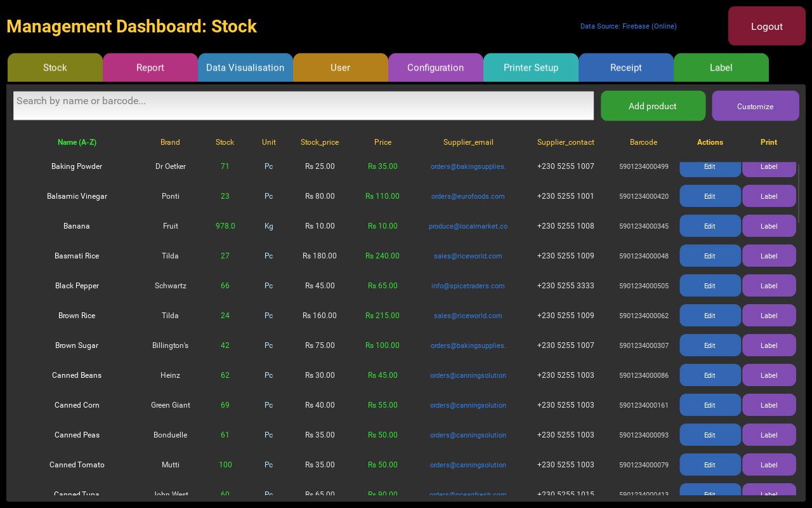Print label for Canned Corn
The image size is (812, 508).
(769, 405)
